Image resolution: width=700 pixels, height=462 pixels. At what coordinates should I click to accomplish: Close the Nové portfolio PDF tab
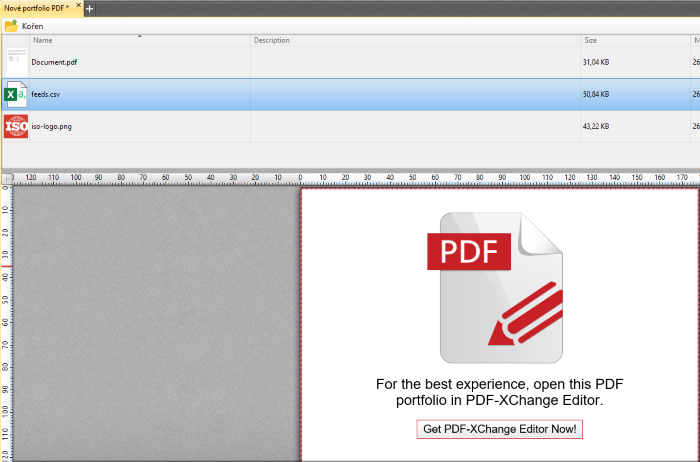[79, 5]
